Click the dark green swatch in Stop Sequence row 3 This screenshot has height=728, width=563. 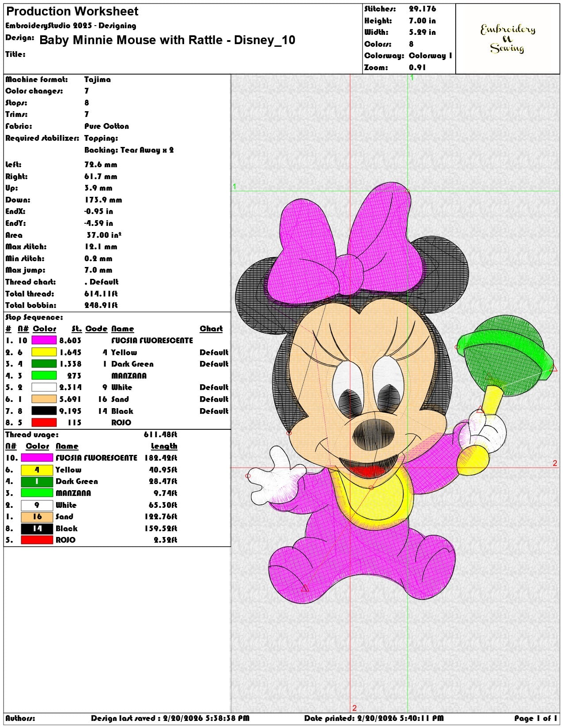coord(44,364)
